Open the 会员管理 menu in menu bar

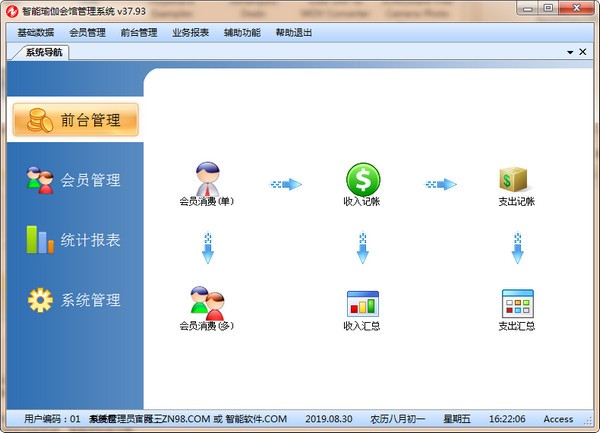click(x=87, y=32)
